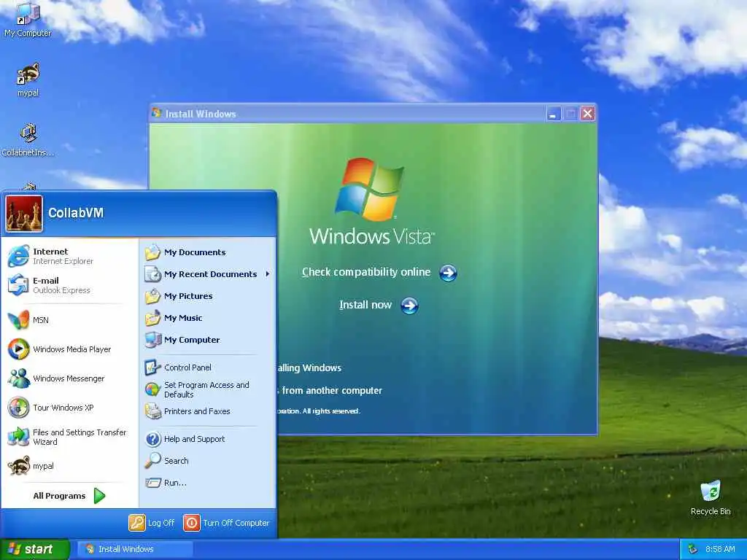
Task: Click the 8:58 AM clock
Action: point(720,549)
